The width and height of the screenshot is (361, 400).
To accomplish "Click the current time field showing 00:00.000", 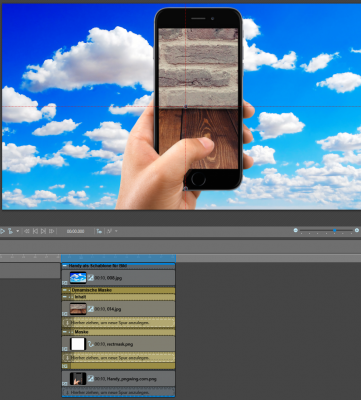I will (75, 231).
